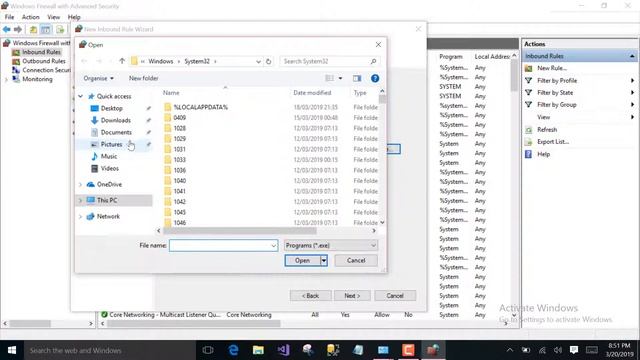Open the Action menu
640x360 pixels.
(x=31, y=17)
